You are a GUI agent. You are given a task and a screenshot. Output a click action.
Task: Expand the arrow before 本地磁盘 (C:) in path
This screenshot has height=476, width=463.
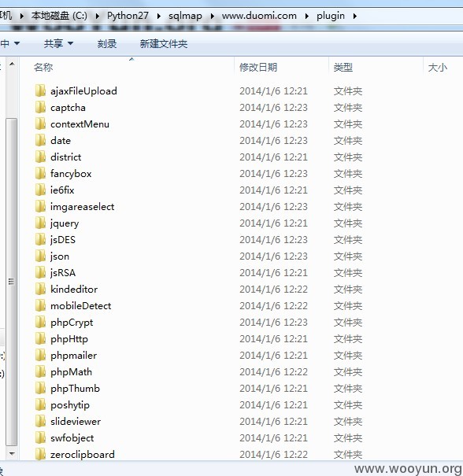point(22,16)
